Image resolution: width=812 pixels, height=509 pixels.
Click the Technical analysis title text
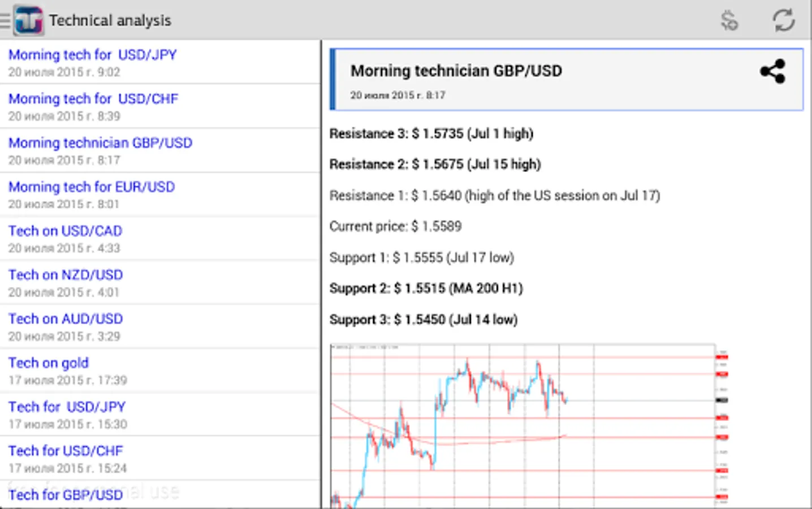coord(110,21)
